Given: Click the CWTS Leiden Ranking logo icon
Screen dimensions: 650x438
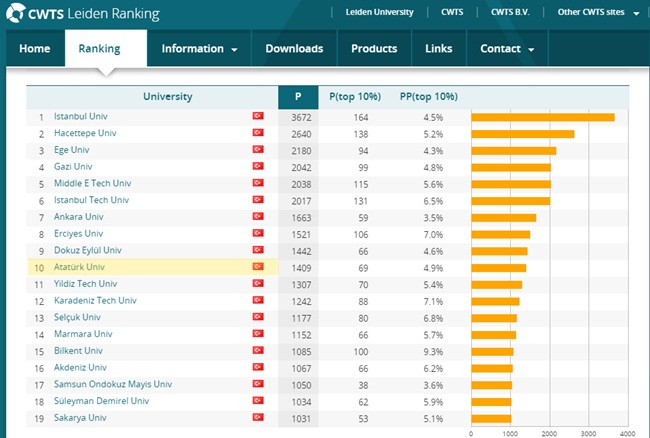Looking at the screenshot, I should [x=16, y=13].
